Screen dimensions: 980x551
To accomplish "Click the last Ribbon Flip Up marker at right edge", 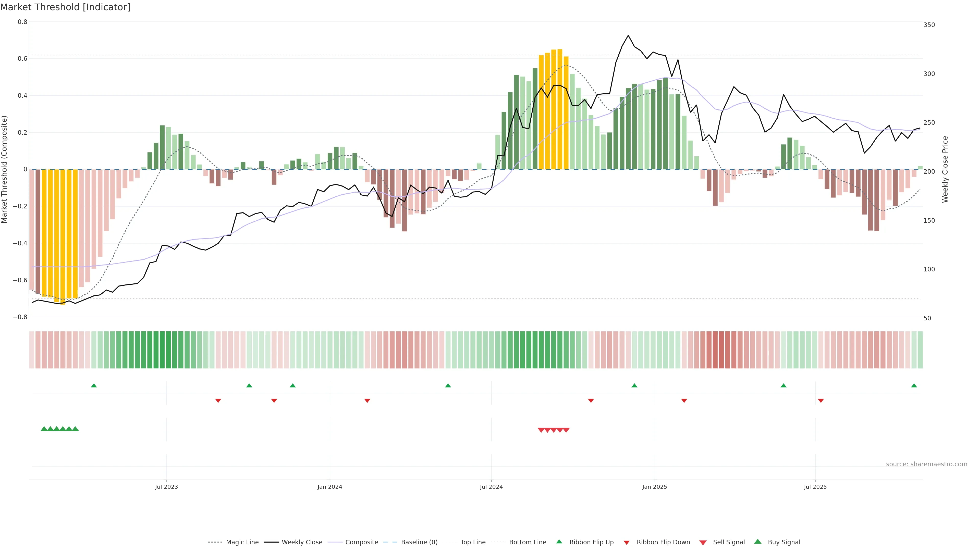I will [x=914, y=386].
